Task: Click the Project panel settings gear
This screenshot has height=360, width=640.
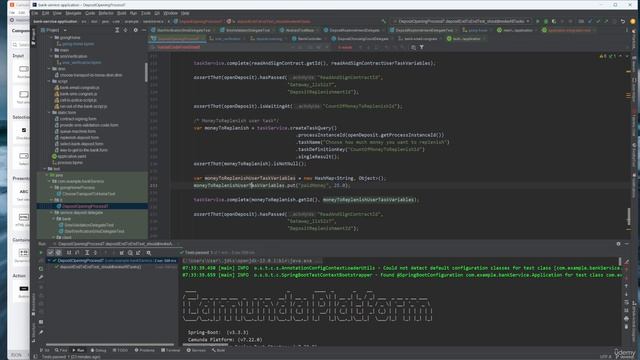Action: coord(136,30)
